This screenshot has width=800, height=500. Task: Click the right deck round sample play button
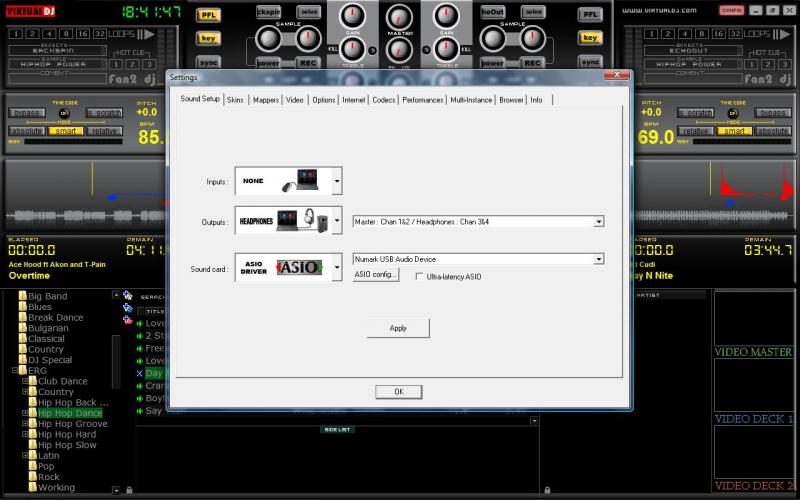click(x=493, y=38)
